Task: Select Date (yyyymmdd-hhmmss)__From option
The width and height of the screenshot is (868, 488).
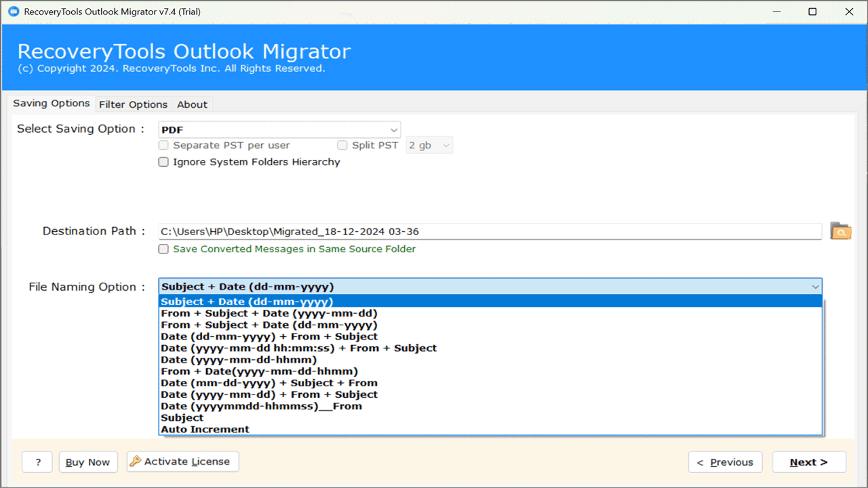Action: click(490, 406)
